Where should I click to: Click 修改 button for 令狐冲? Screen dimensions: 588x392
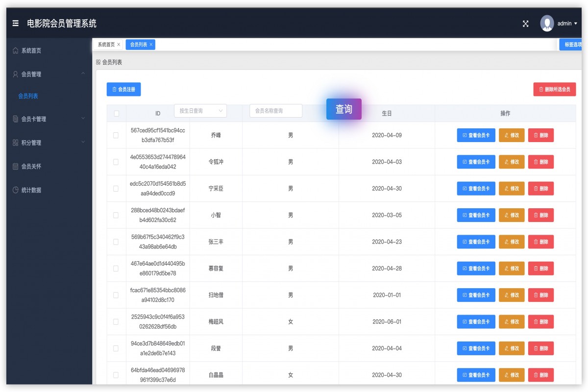[x=512, y=162]
